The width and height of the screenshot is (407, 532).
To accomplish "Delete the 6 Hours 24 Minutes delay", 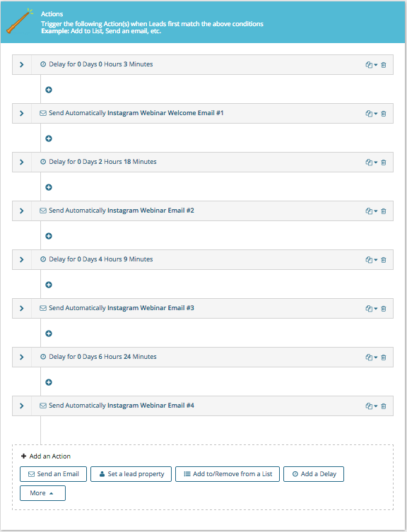I will coord(384,357).
